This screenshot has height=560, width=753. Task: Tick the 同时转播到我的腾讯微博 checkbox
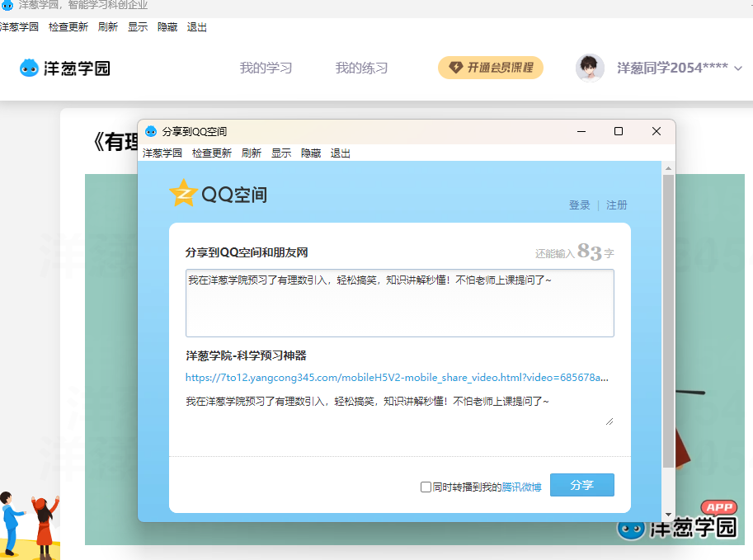pos(426,487)
